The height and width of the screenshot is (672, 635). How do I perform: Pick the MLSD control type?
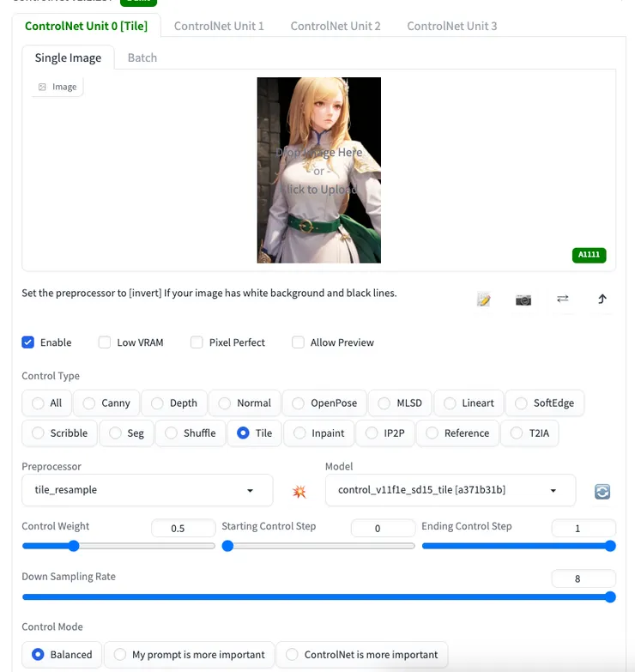pos(400,403)
